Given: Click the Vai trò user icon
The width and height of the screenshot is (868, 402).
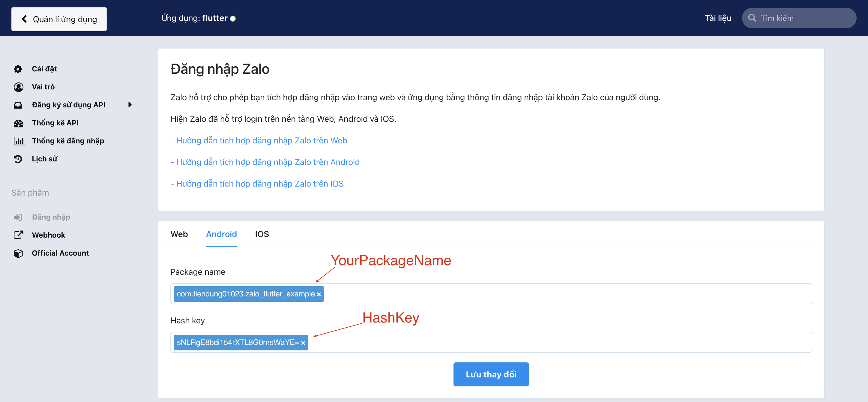Looking at the screenshot, I should pyautogui.click(x=18, y=87).
